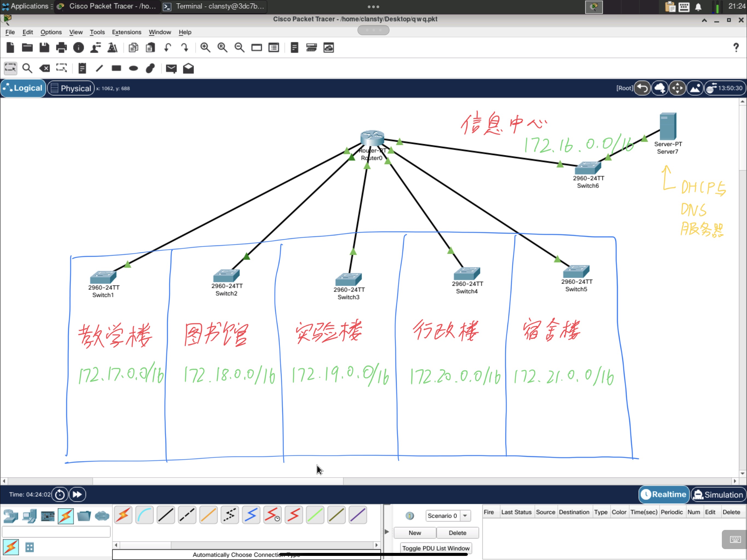Click Toggle PDU List Window button
747x560 pixels.
435,548
